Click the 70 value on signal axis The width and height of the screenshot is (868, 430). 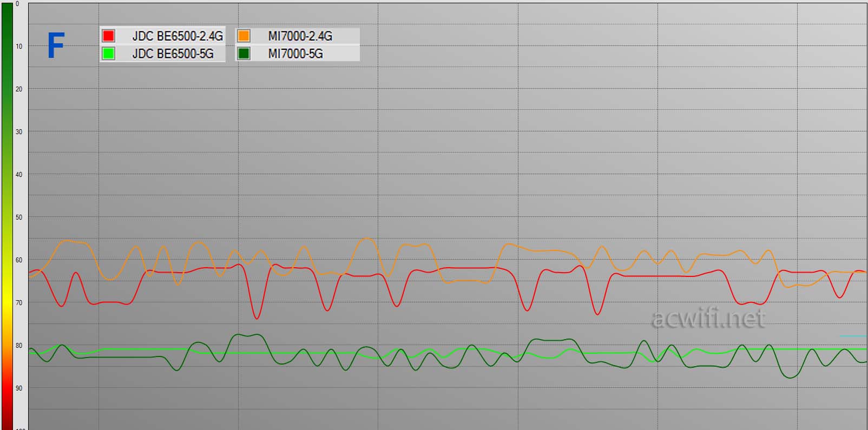19,303
